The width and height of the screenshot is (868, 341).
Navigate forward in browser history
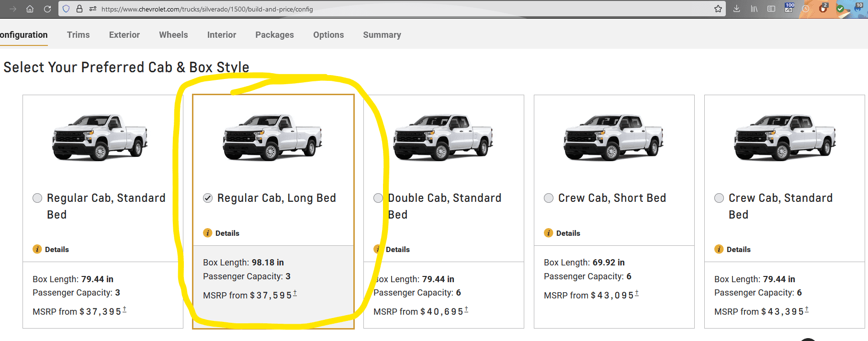[13, 9]
